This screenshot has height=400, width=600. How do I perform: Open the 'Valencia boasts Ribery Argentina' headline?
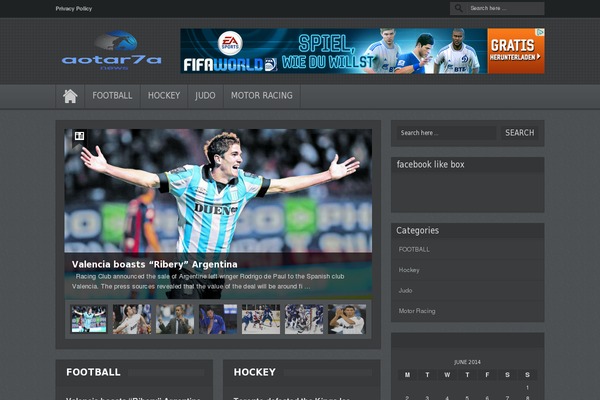(155, 264)
